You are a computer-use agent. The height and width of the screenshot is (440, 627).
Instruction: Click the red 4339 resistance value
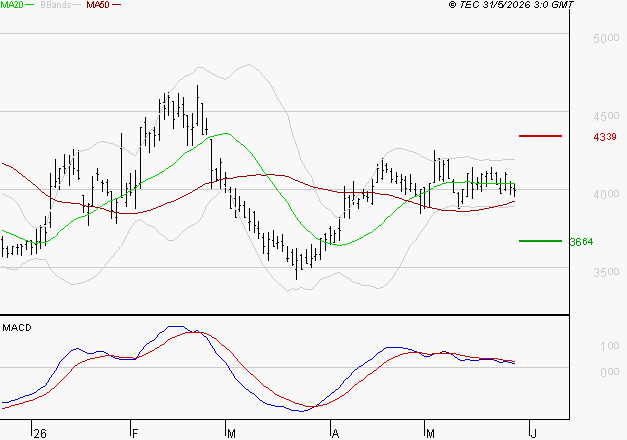coord(605,137)
